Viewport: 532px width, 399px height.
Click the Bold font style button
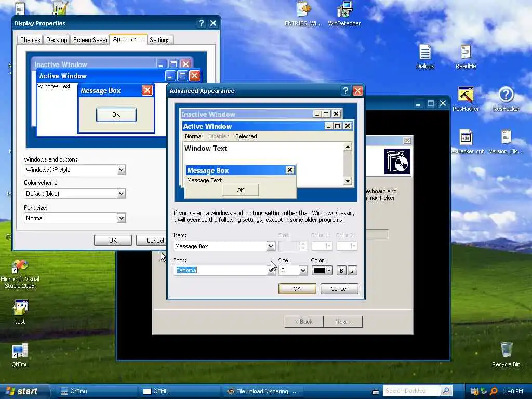341,270
